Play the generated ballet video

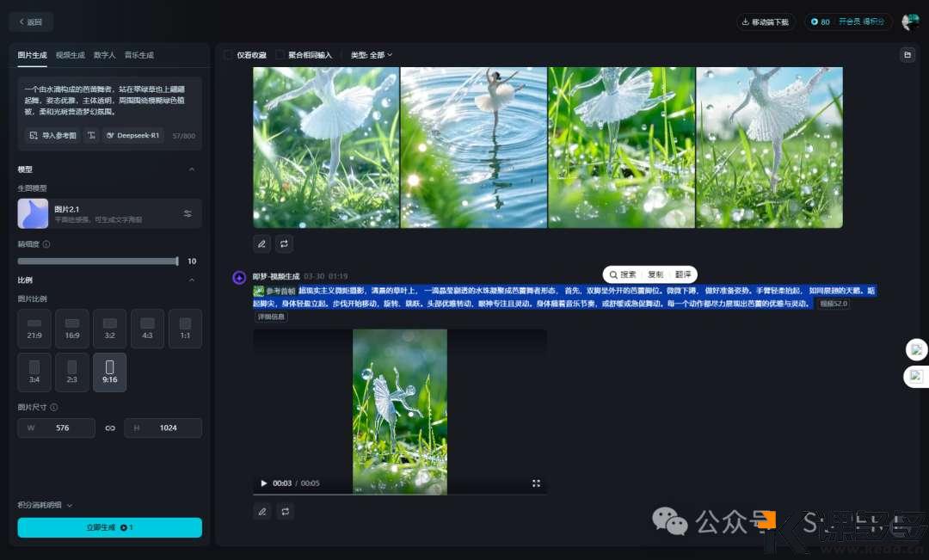[263, 483]
